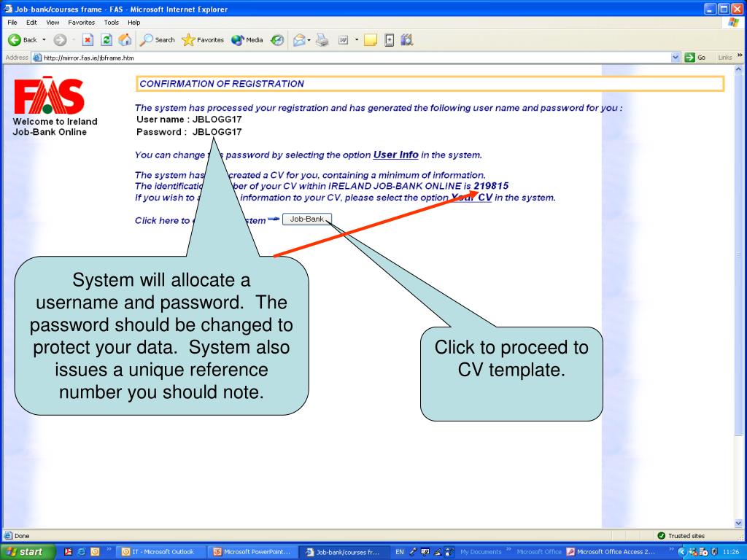Follow the Your CV link

[472, 197]
